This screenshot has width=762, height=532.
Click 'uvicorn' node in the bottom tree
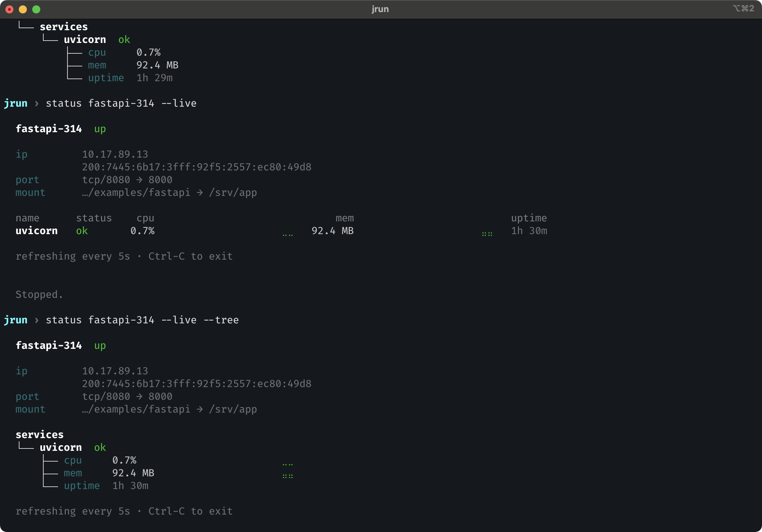[61, 447]
